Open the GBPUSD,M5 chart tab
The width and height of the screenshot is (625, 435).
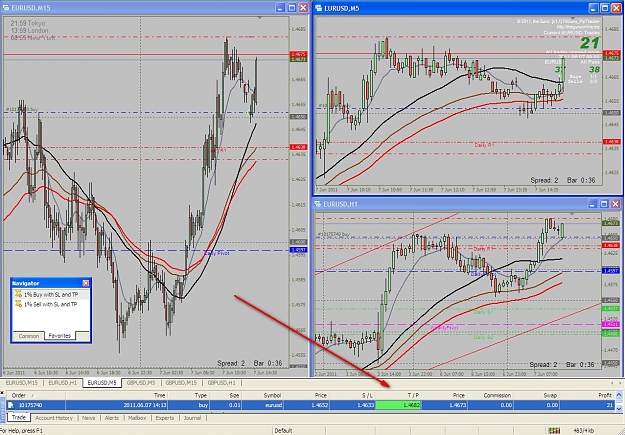[141, 383]
